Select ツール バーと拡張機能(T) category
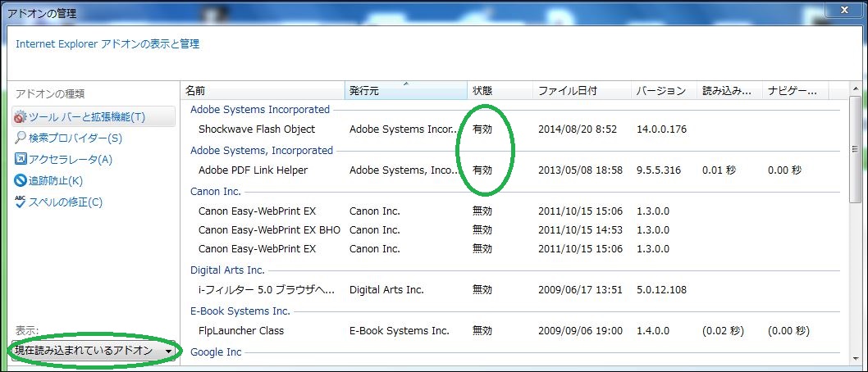Image resolution: width=868 pixels, height=372 pixels. point(93,117)
